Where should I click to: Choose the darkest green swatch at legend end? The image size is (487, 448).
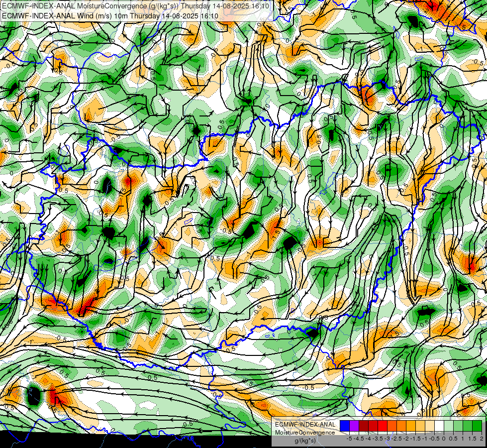click(477, 426)
